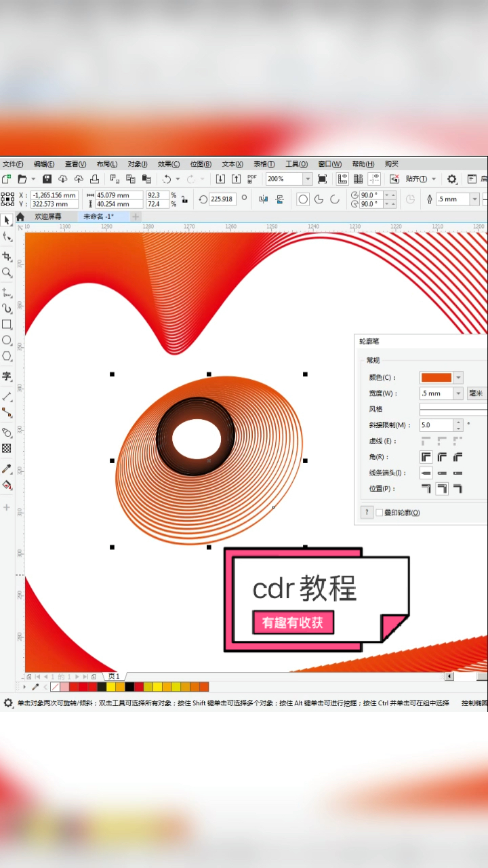Click the Save disk icon
This screenshot has height=868, width=488.
(47, 179)
